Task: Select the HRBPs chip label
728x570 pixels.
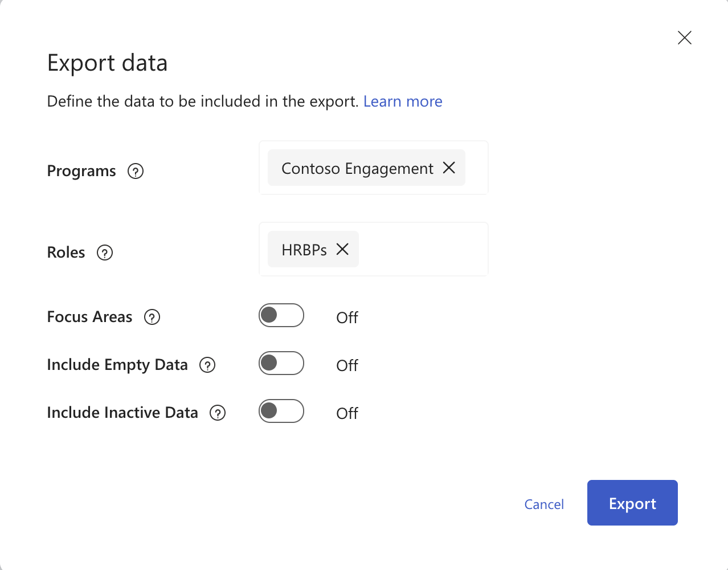Action: click(305, 249)
